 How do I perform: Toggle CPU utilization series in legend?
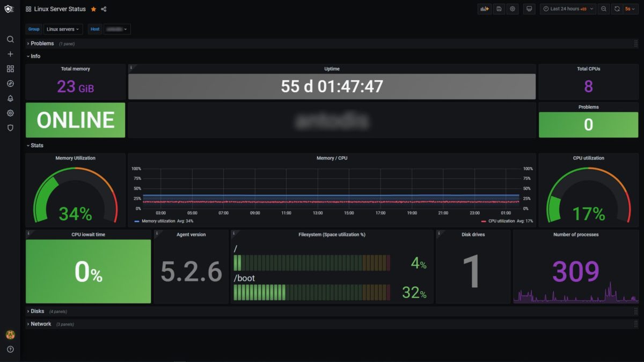[x=501, y=221]
